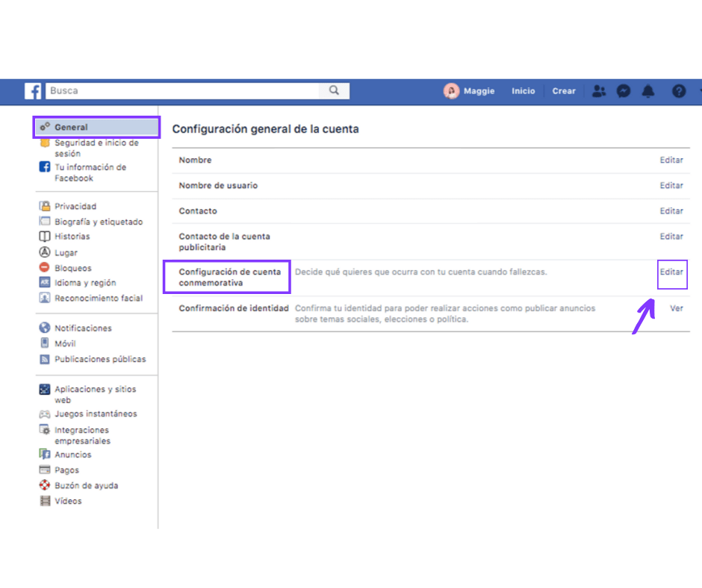702x588 pixels.
Task: Open Juegos instantáneos settings
Action: click(96, 414)
